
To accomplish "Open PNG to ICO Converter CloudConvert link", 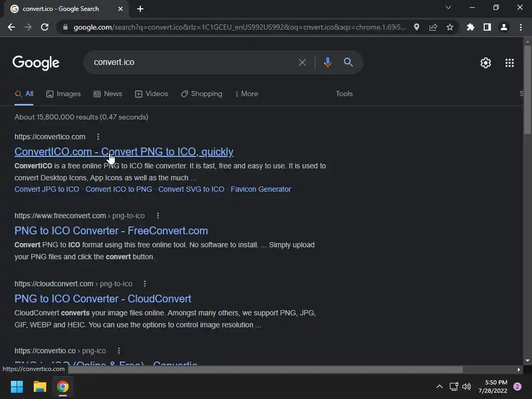I will [103, 299].
